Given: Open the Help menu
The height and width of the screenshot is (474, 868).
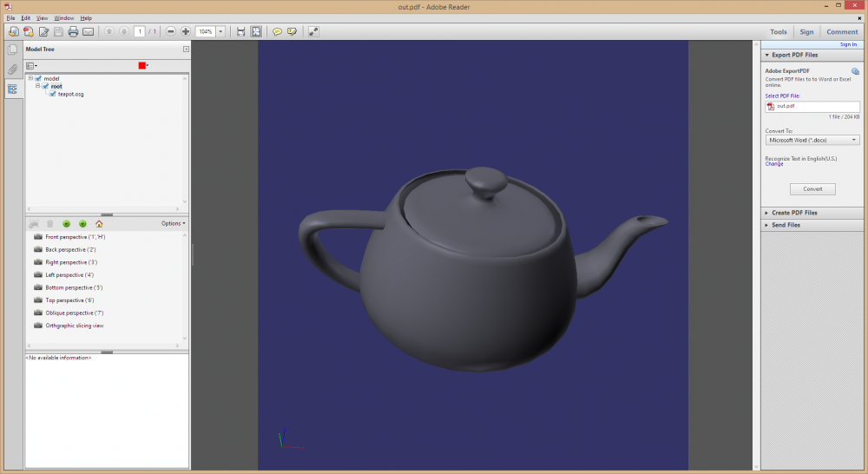Looking at the screenshot, I should coord(86,17).
